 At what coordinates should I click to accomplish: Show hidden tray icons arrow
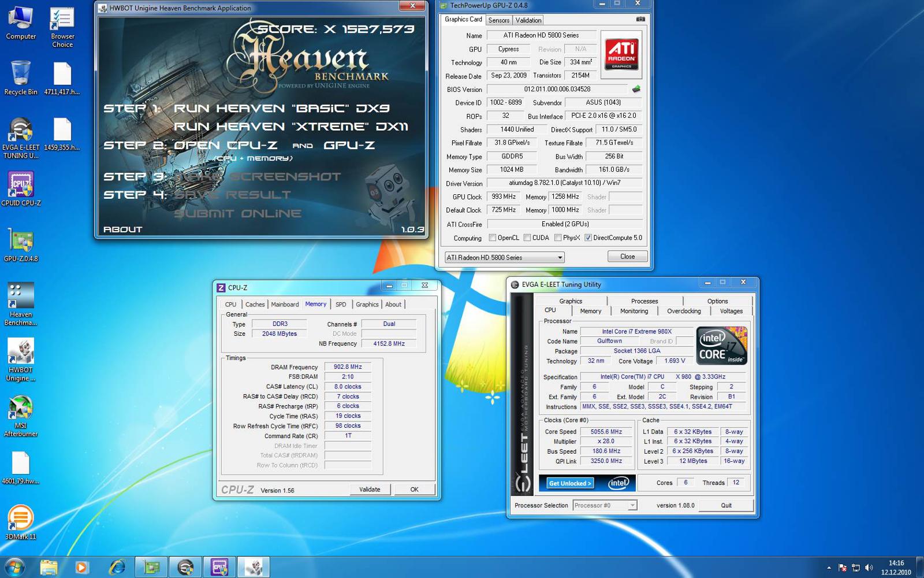coord(829,568)
